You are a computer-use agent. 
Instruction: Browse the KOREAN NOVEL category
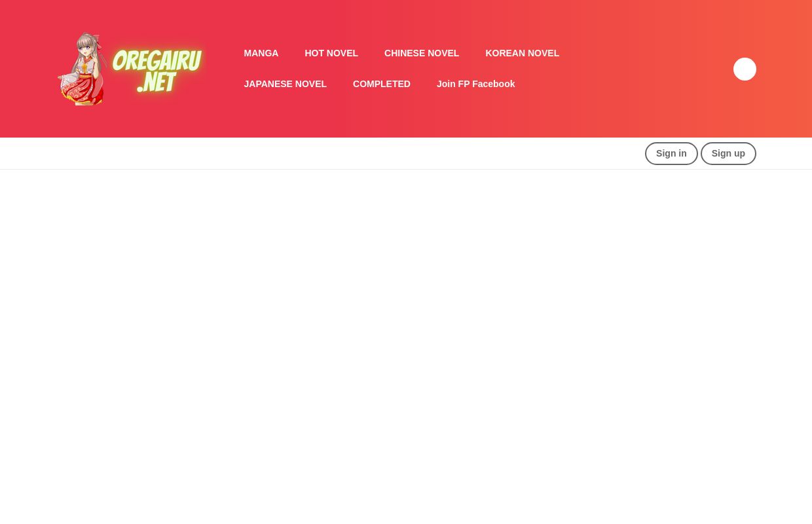[x=522, y=53]
